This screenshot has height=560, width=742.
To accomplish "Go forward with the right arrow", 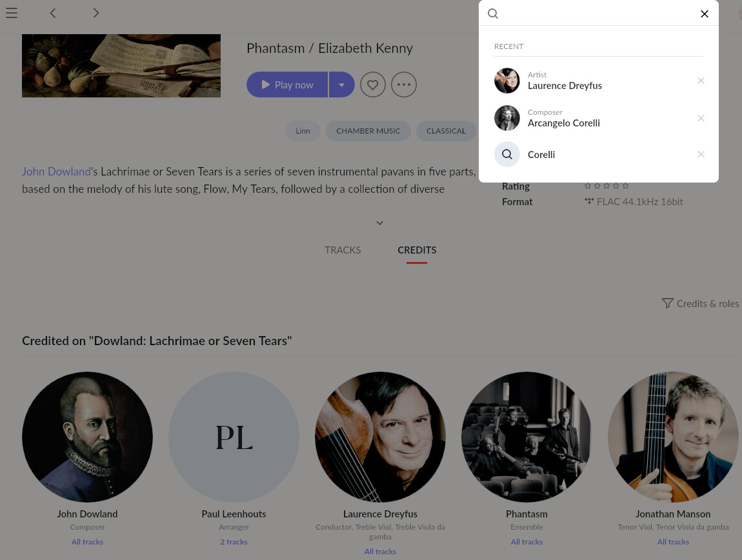I will [x=95, y=13].
